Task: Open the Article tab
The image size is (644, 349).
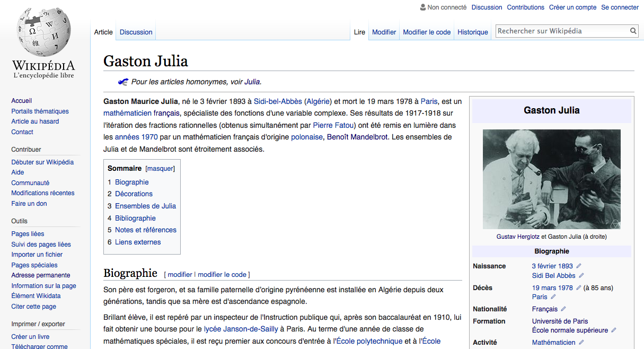Action: (103, 32)
